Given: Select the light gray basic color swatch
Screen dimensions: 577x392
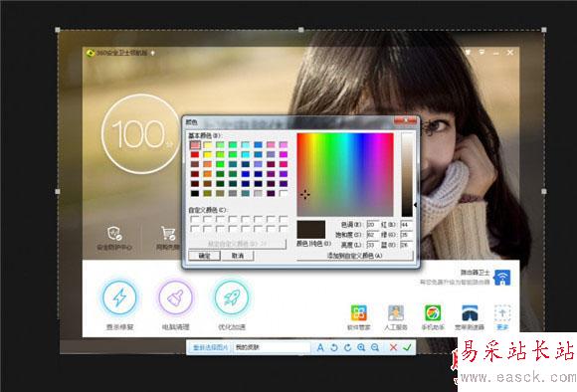Looking at the screenshot, I should click(258, 193).
